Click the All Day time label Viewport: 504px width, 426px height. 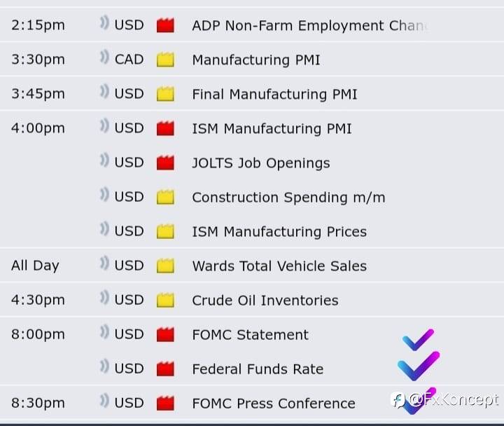pos(35,266)
